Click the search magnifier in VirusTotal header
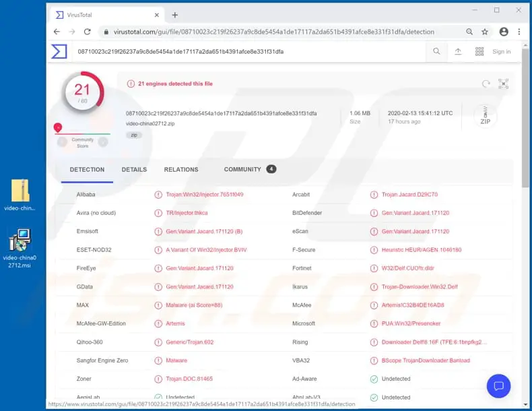Viewport: 532px width, 411px height. [x=436, y=51]
